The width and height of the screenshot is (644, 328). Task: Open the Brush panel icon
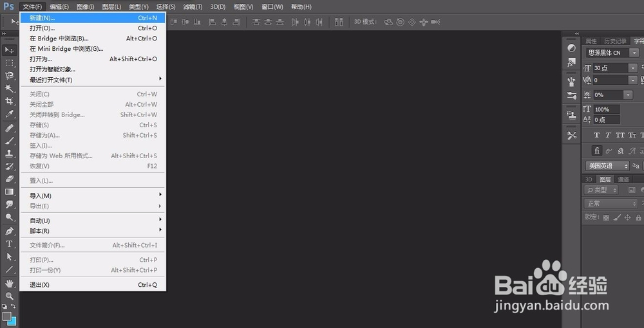pos(571,82)
